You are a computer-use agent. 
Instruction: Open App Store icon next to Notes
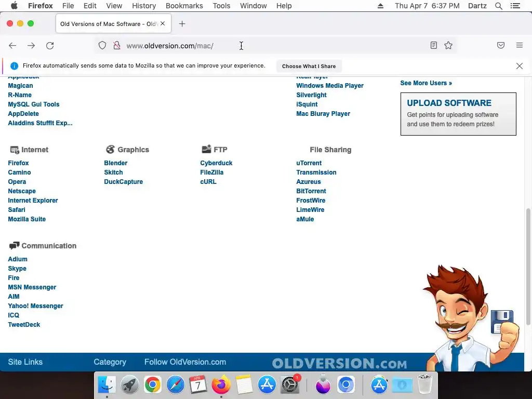[x=267, y=385]
